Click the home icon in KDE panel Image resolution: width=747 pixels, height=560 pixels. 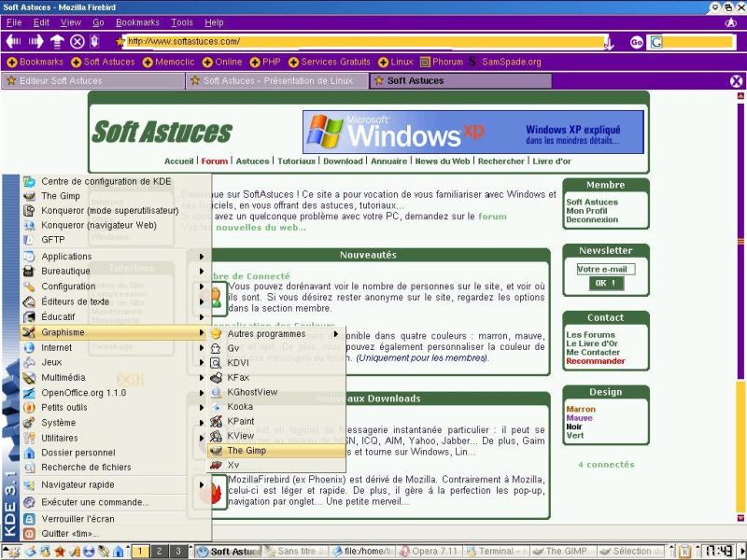pos(119,552)
